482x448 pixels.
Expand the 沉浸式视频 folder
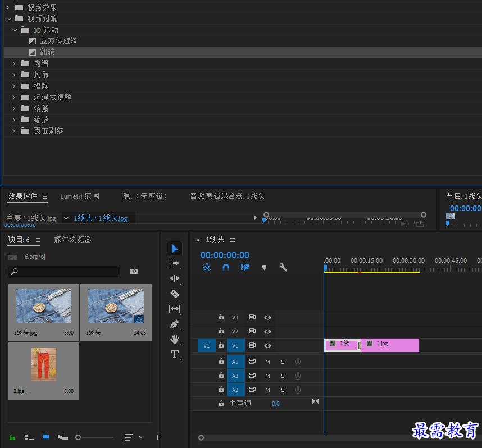tap(14, 97)
